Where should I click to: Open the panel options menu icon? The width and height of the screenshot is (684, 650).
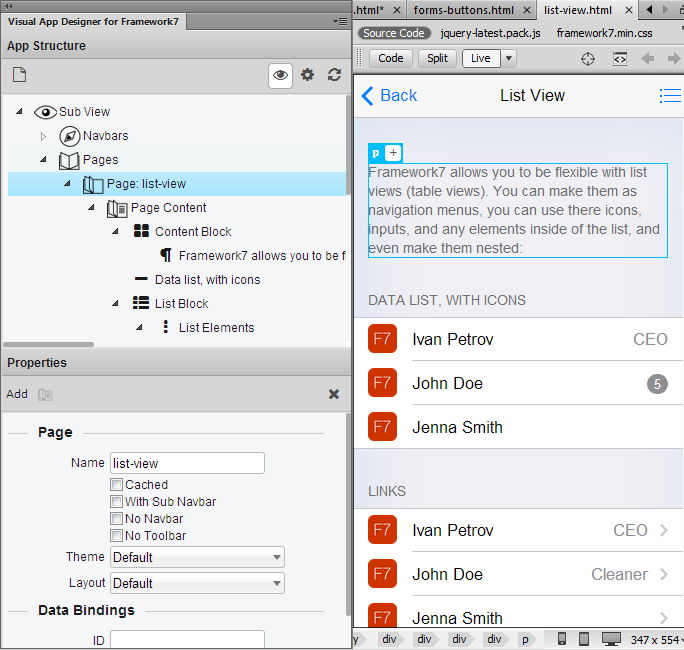340,21
